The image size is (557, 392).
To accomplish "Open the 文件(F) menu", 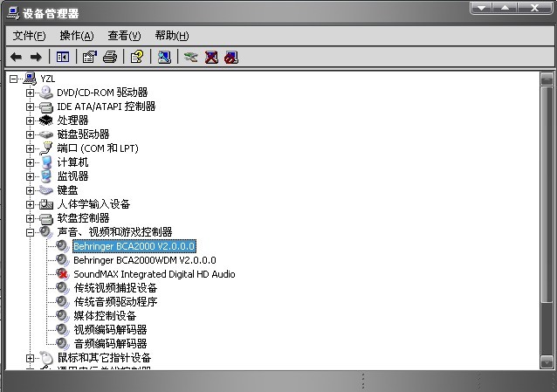I will (x=29, y=36).
